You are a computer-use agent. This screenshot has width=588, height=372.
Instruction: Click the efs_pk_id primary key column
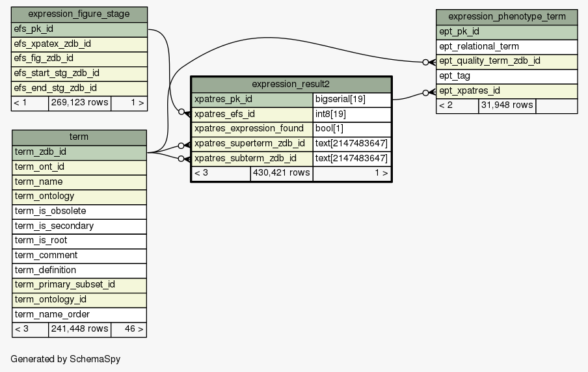tap(79, 29)
